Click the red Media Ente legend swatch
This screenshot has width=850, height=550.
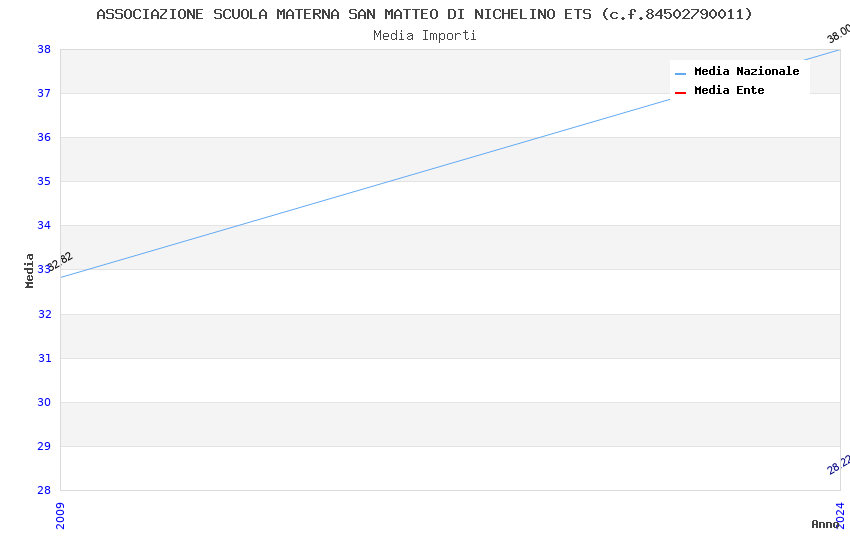click(x=680, y=93)
